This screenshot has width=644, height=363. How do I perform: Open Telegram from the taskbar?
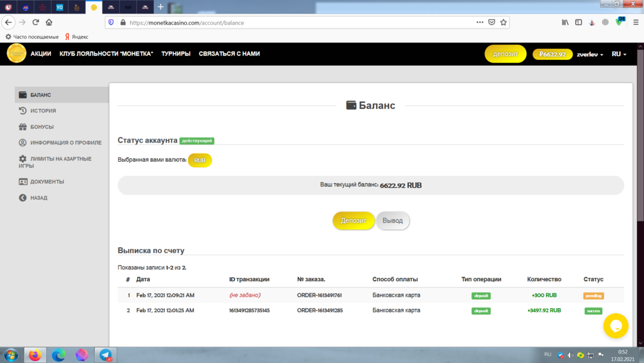click(x=106, y=355)
